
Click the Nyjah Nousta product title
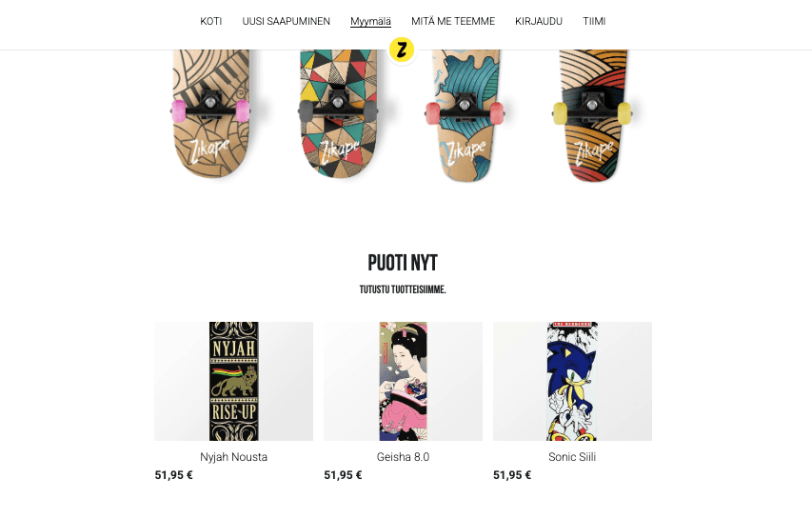(x=233, y=457)
